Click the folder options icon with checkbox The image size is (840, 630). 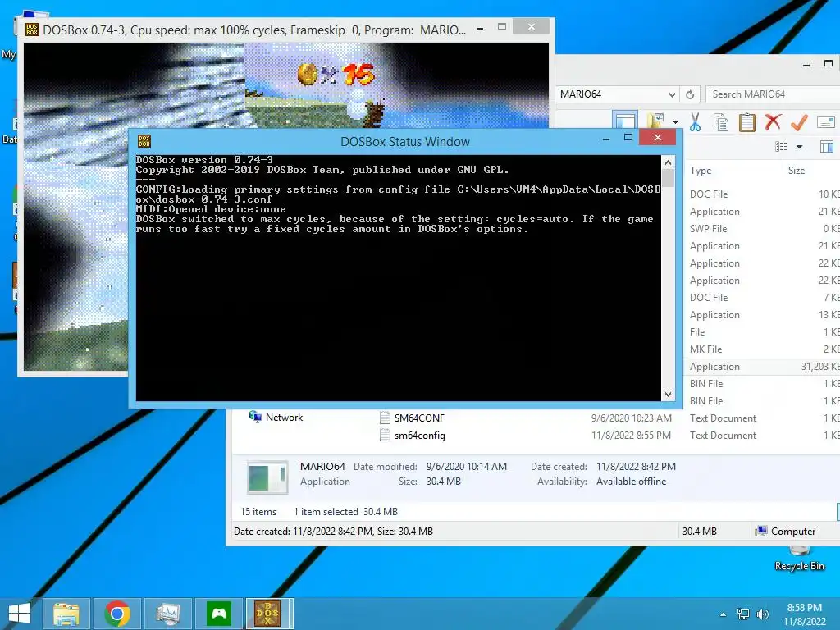[x=655, y=121]
